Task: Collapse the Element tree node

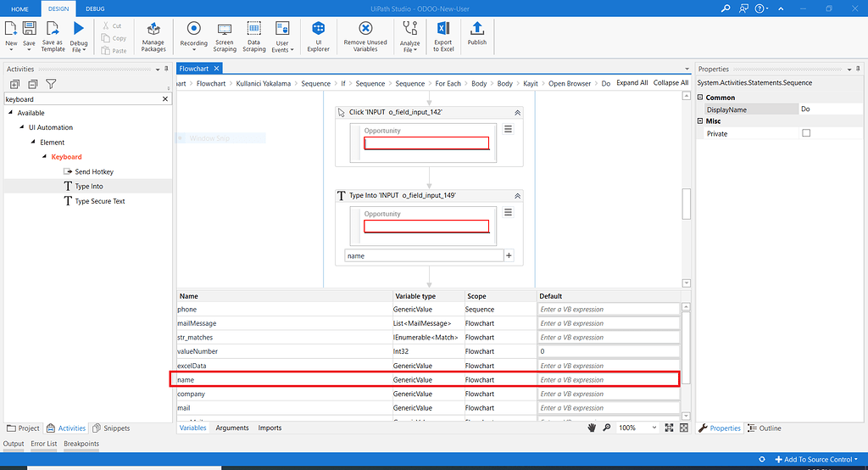Action: [x=33, y=142]
